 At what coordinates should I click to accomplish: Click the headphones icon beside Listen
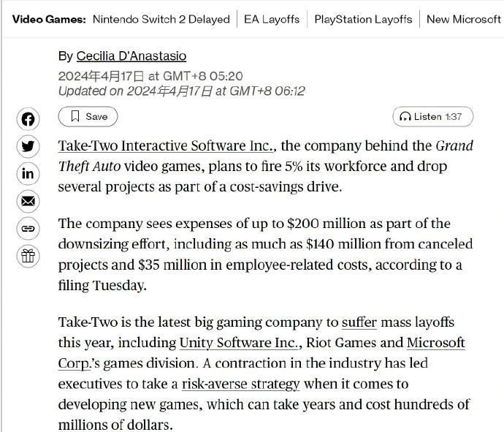point(405,116)
